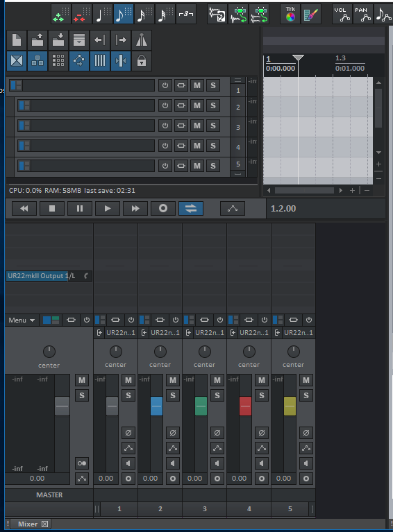Image resolution: width=393 pixels, height=532 pixels.
Task: Toggle snap icon
Action: coord(121,61)
